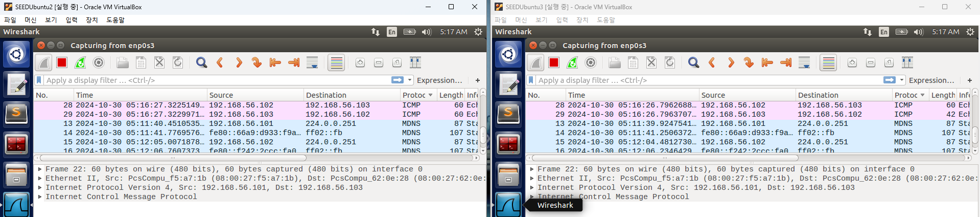
Task: Click zoom out icon in SEEDUbuntu3 Wireshark
Action: (x=871, y=62)
